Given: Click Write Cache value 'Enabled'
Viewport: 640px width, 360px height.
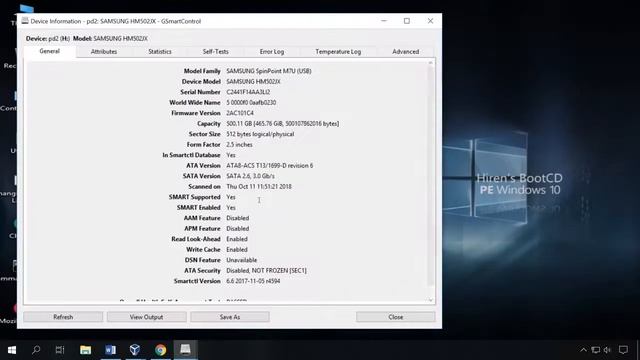Looking at the screenshot, I should coord(237,249).
